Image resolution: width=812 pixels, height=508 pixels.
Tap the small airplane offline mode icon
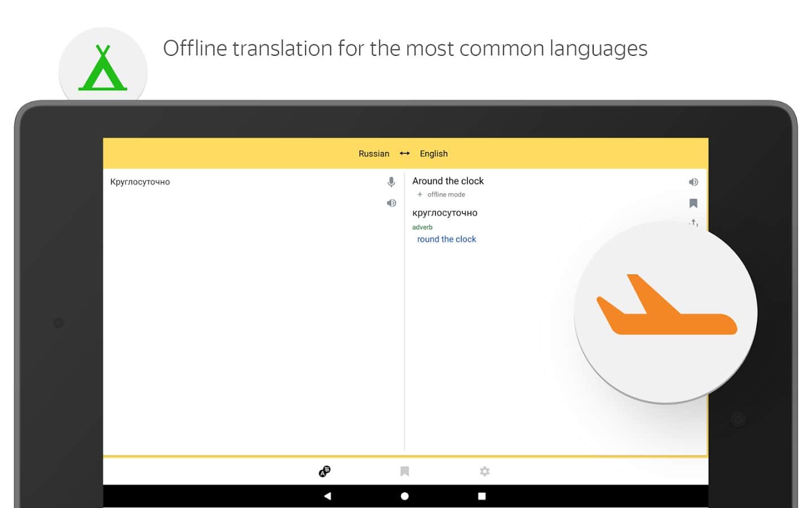[420, 195]
